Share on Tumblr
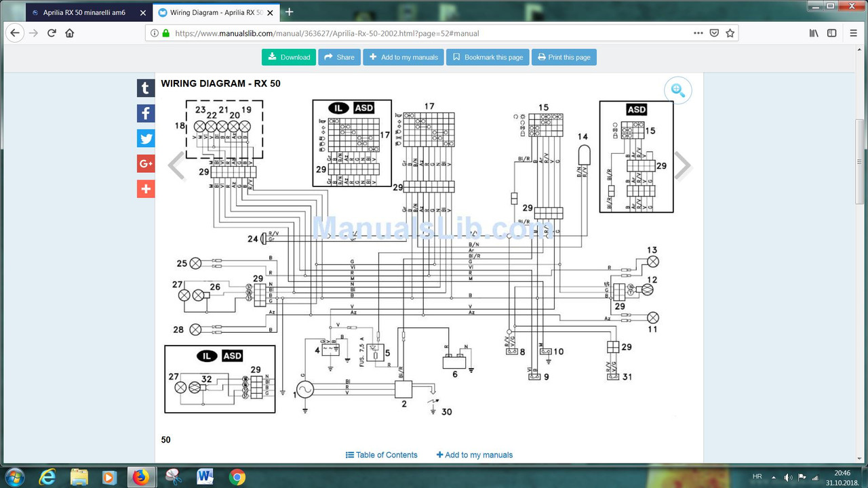Viewport: 868px width, 488px height. coord(146,87)
